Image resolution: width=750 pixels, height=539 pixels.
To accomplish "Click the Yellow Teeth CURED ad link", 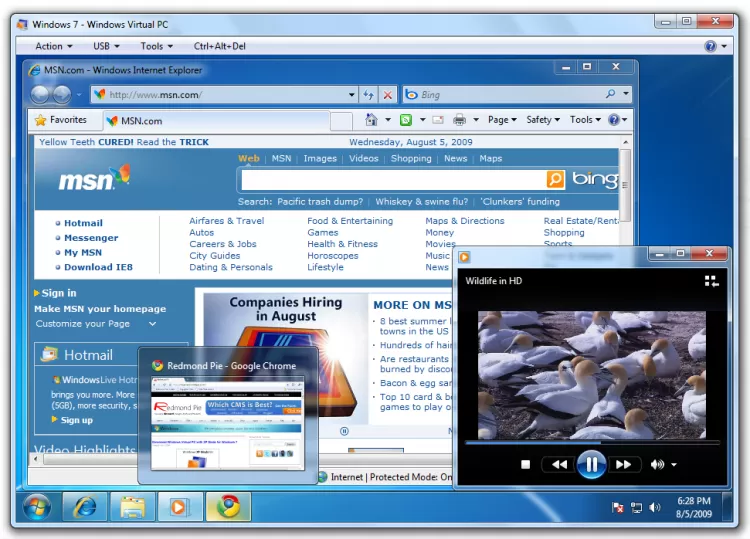I will [124, 142].
